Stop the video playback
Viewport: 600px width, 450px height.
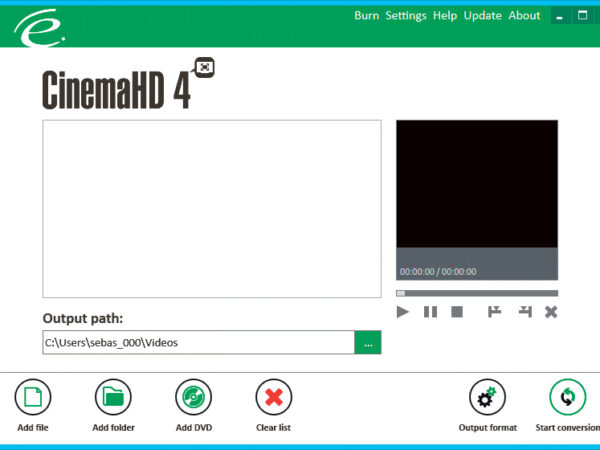click(457, 312)
